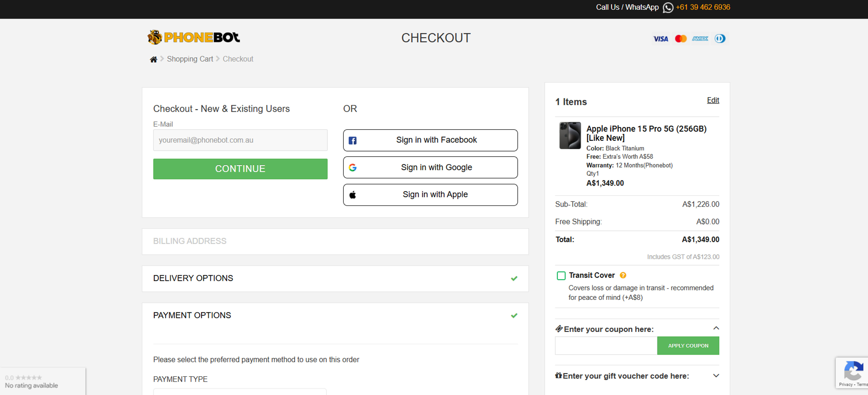
Task: Collapse the coupon section chevron
Action: [x=716, y=328]
